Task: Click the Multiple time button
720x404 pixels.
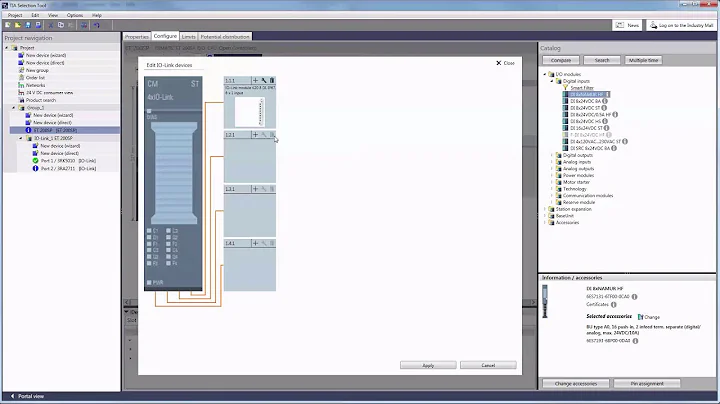Action: [643, 60]
